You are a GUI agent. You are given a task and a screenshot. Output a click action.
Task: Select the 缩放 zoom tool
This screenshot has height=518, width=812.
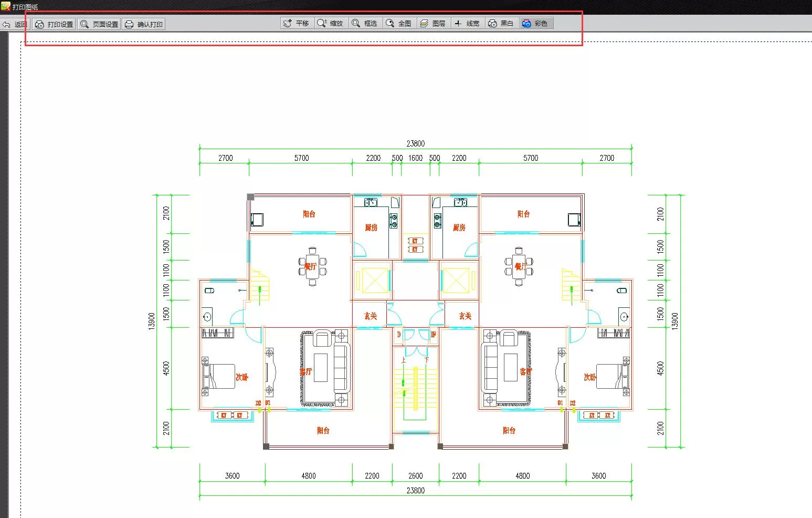[331, 23]
